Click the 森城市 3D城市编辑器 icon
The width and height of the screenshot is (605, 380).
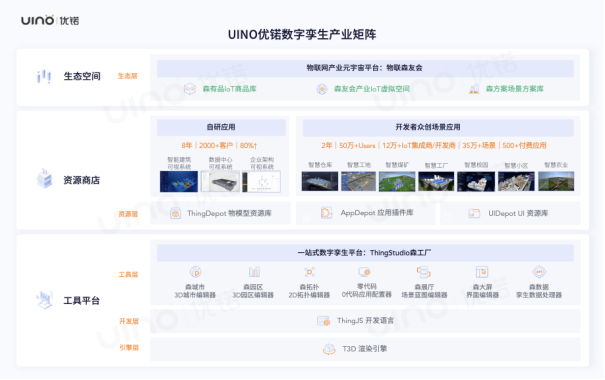click(196, 272)
